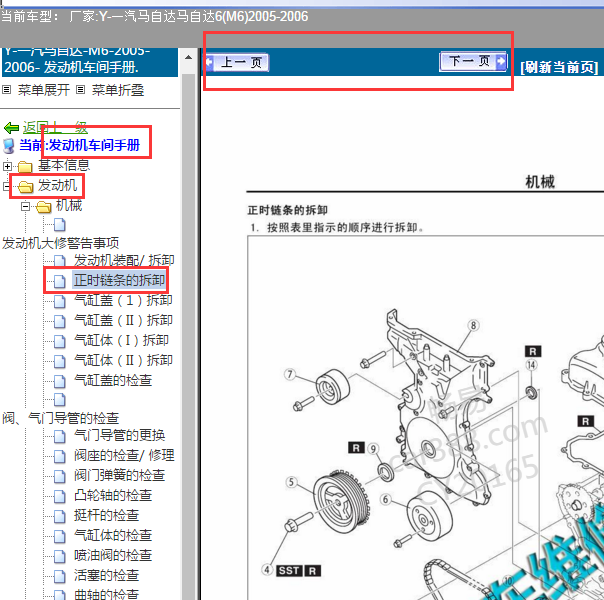
Task: Click the menu expand square icon
Action: tap(7, 90)
